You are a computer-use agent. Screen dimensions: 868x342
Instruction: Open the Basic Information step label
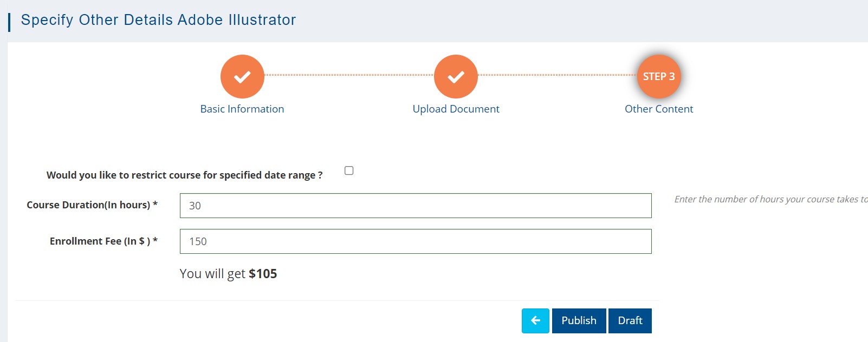pos(242,109)
